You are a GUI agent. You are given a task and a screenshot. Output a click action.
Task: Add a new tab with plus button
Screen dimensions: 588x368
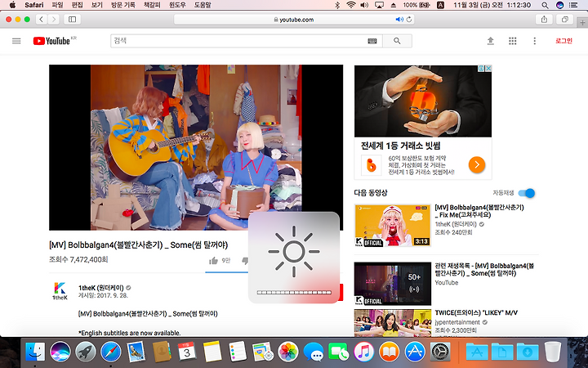[582, 23]
